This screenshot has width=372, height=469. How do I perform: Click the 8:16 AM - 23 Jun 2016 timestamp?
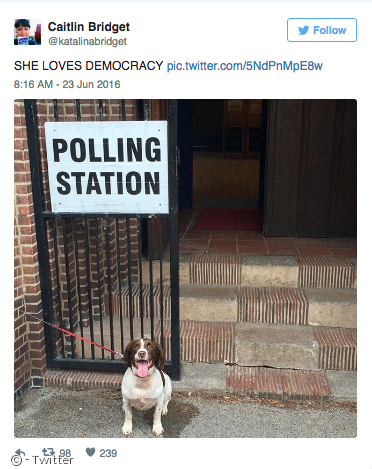click(x=67, y=84)
